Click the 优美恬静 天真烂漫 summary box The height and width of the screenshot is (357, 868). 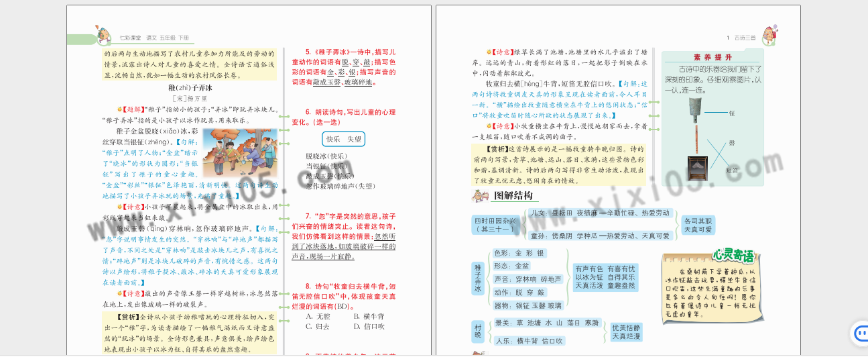click(x=626, y=331)
